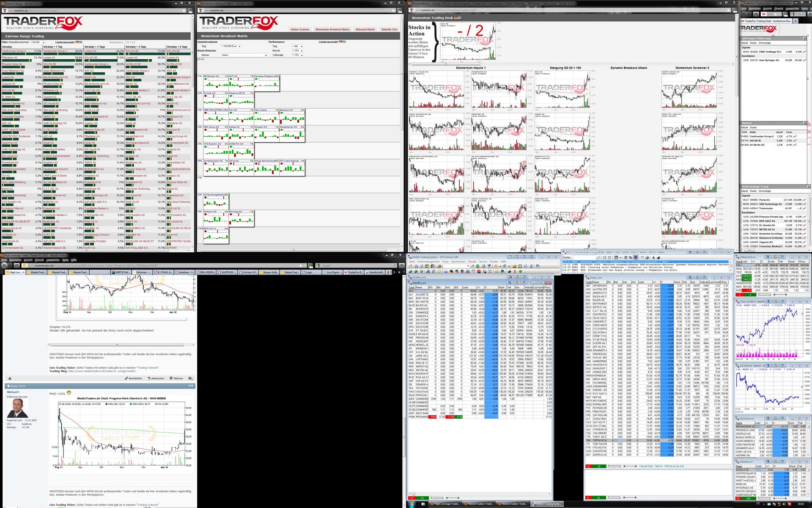This screenshot has width=812, height=508.
Task: Click the multi-quote icon beside Zitieren
Action: [x=191, y=378]
